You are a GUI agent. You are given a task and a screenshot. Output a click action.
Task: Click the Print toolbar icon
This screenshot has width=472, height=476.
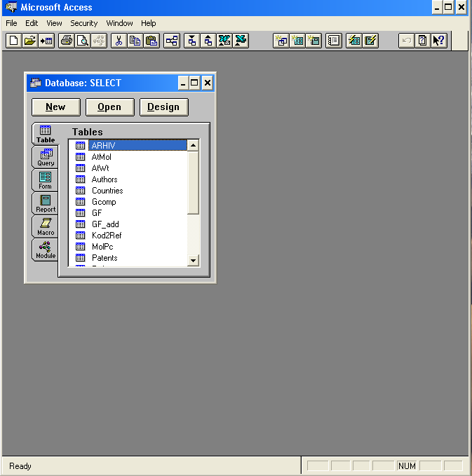(x=66, y=41)
